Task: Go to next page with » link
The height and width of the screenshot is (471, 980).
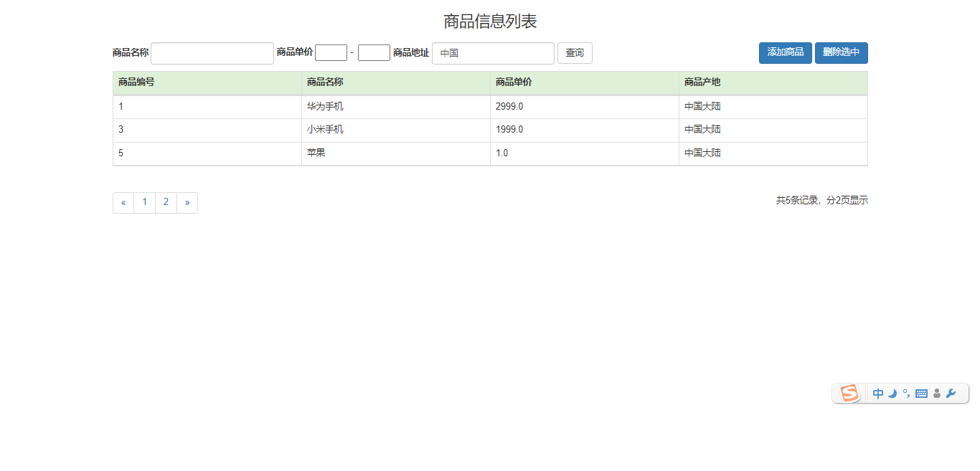Action: [x=187, y=203]
